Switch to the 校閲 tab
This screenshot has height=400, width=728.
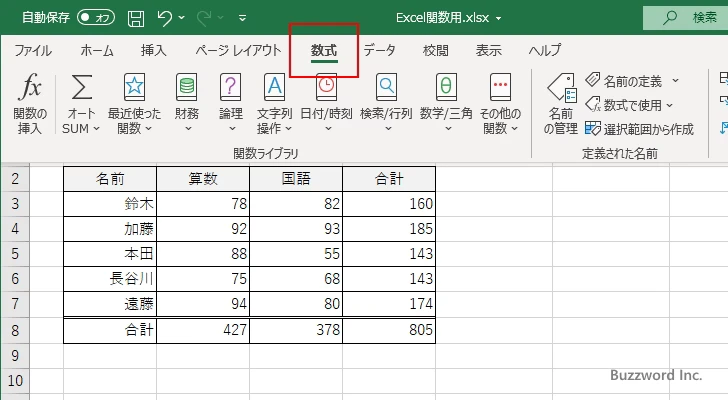point(436,50)
